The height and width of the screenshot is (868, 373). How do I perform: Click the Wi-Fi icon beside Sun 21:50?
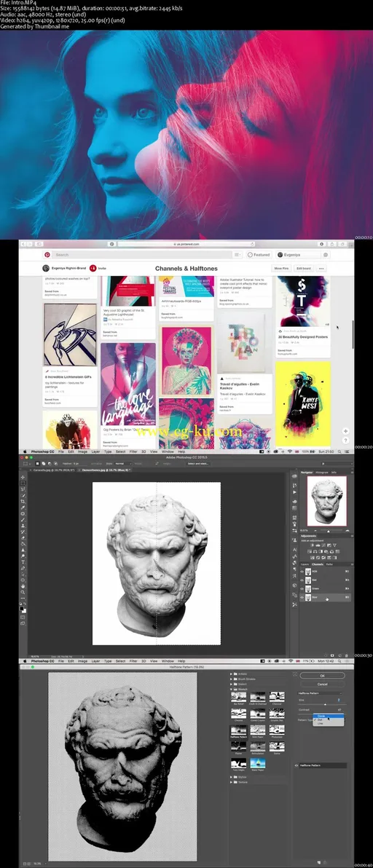[289, 451]
